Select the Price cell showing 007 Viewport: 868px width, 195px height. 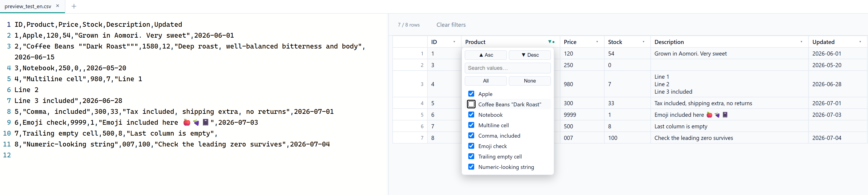582,138
